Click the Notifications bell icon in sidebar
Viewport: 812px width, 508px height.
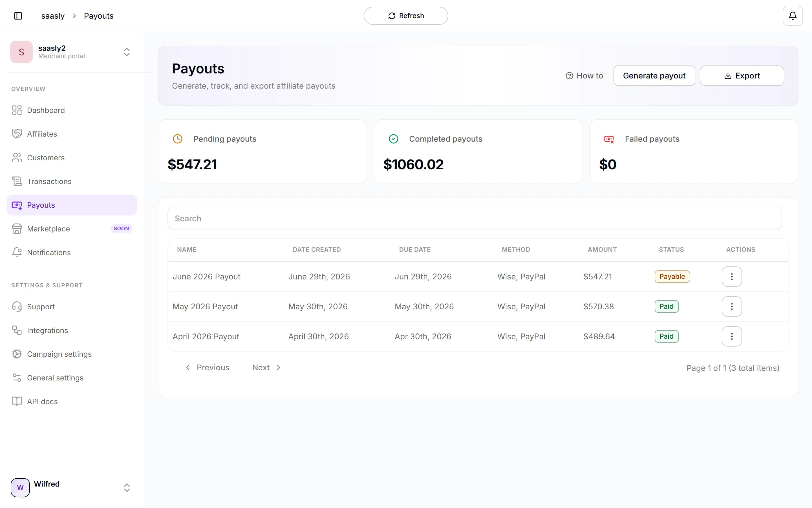(17, 252)
